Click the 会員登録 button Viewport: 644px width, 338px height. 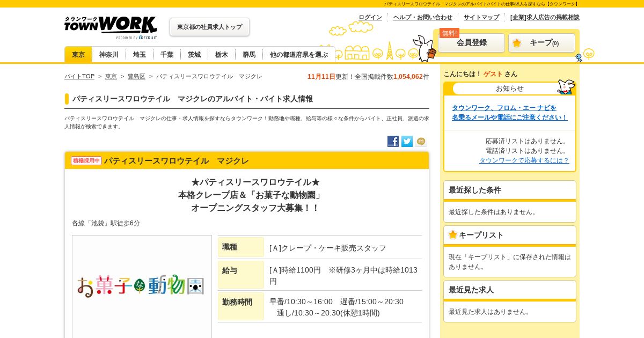(472, 43)
